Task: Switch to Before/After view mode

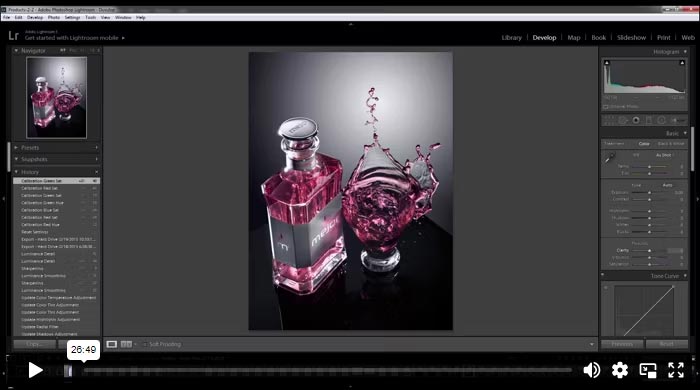Action: [126, 344]
